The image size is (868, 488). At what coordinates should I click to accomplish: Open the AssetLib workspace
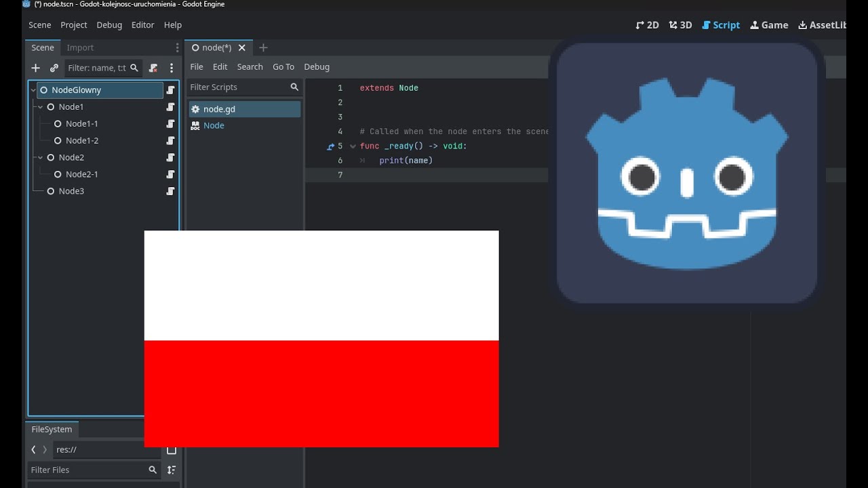point(822,25)
